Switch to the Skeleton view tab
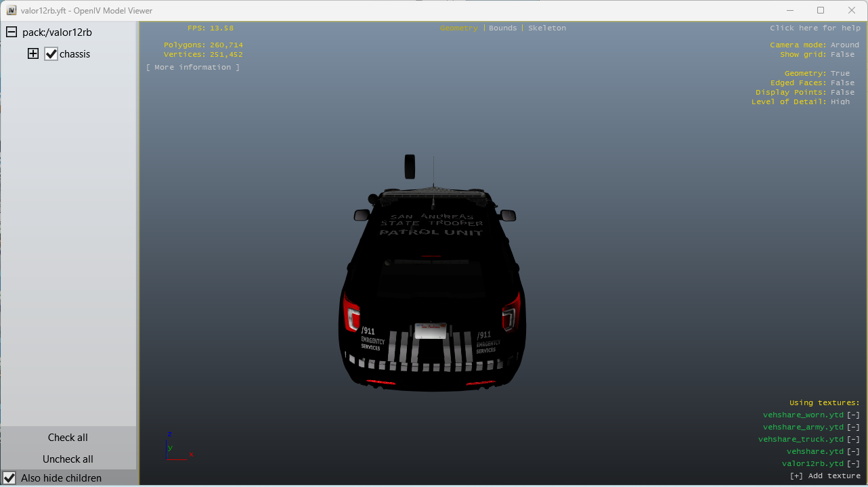868x487 pixels. pyautogui.click(x=546, y=28)
